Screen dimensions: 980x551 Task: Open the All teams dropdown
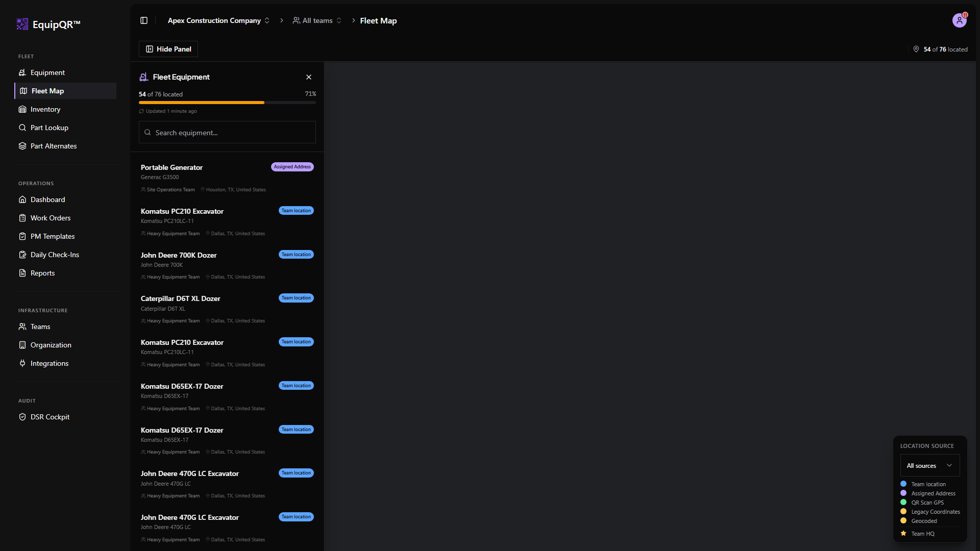point(317,20)
